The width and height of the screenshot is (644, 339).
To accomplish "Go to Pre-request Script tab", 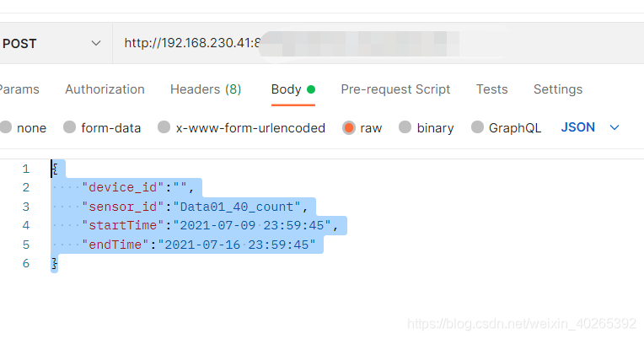I will pos(395,89).
